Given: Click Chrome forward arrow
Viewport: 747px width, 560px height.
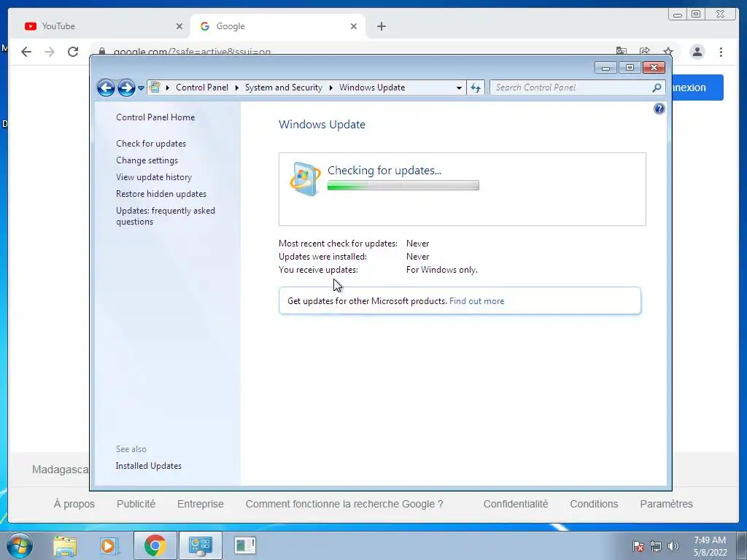Looking at the screenshot, I should (49, 52).
